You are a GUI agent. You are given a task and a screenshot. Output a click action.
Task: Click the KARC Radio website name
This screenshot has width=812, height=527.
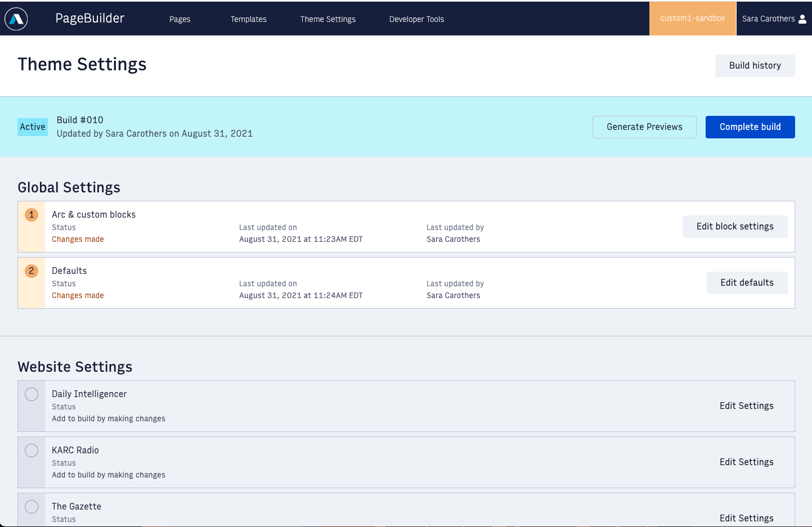pos(75,451)
